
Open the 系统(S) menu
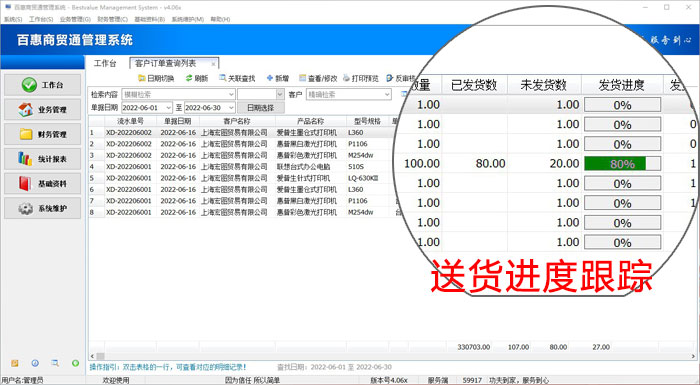[x=13, y=19]
